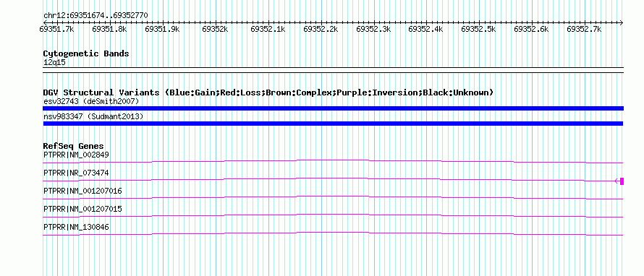The width and height of the screenshot is (644, 276).
Task: Click the RefSeq Genes track title
Action: point(74,146)
